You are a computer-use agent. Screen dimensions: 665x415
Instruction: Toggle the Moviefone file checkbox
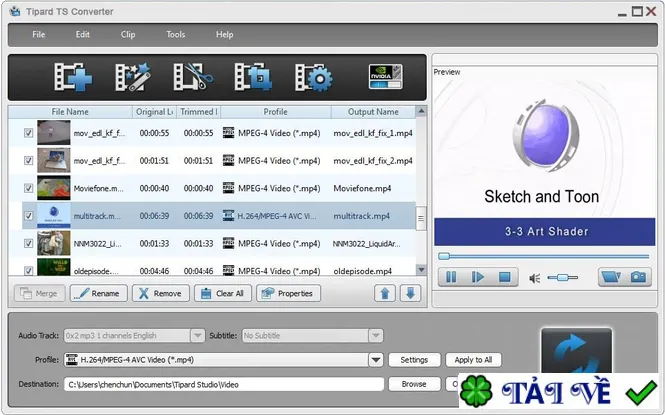pos(28,188)
